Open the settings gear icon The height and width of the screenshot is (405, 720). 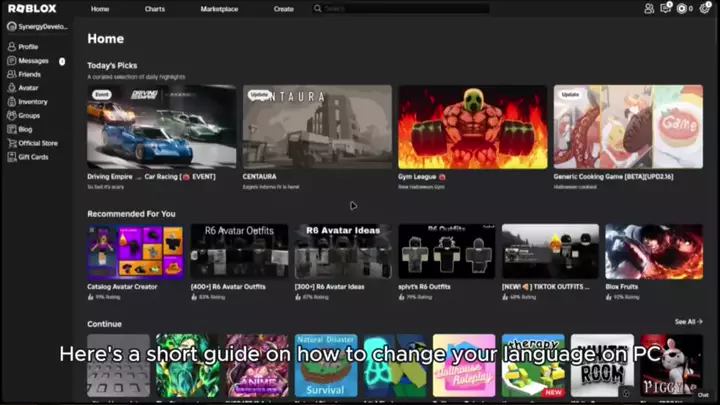[x=704, y=8]
